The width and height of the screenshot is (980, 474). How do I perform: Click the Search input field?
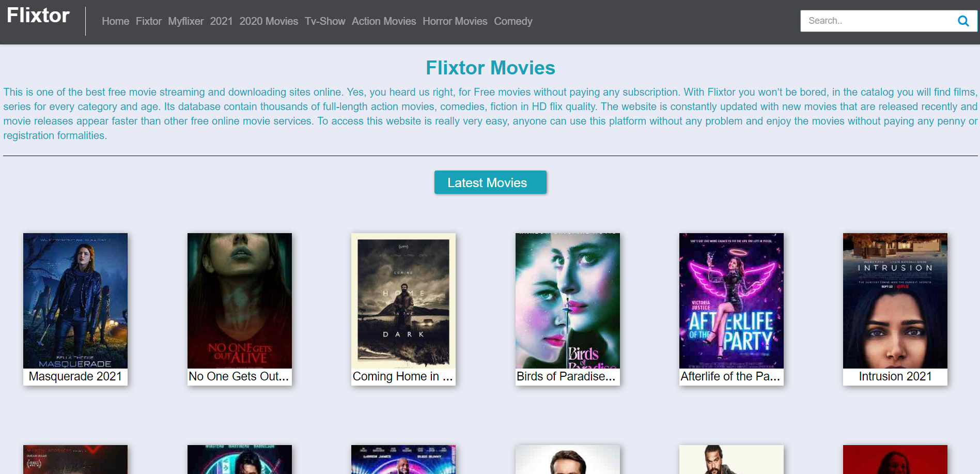pos(878,21)
